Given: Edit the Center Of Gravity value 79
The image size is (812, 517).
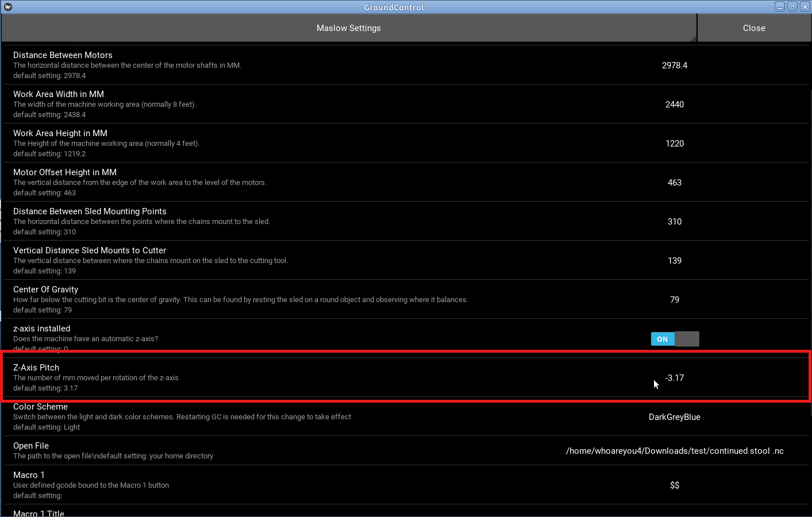Looking at the screenshot, I should click(x=675, y=300).
